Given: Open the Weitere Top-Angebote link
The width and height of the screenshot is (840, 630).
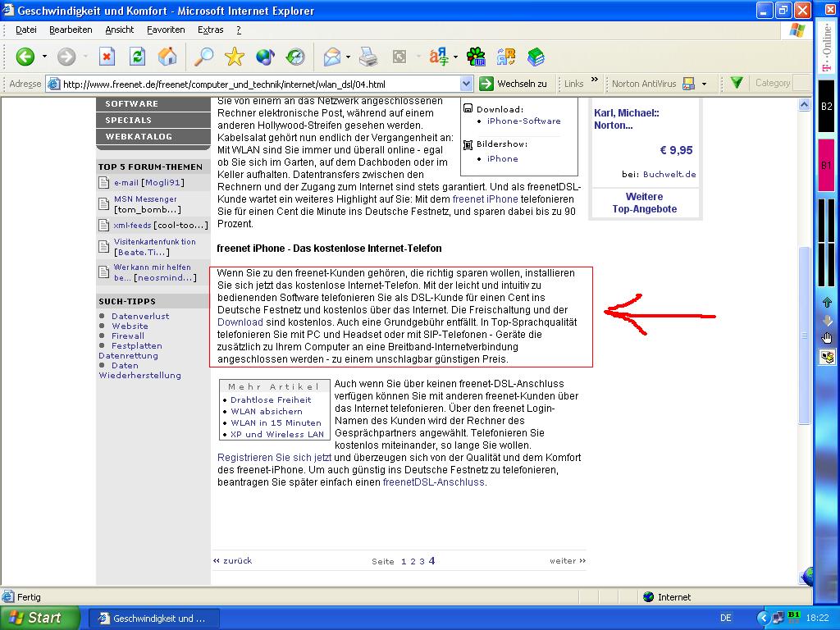Looking at the screenshot, I should coord(645,203).
